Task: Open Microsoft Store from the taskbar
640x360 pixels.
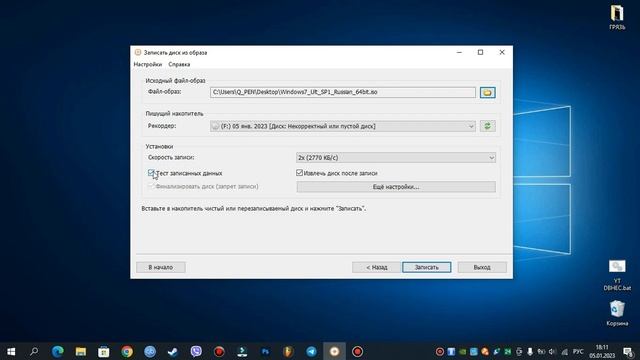Action: tap(104, 351)
